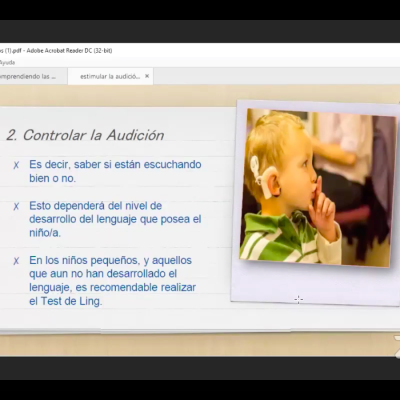The height and width of the screenshot is (400, 400).
Task: Click the heading '2. Controlar la Audición'
Action: [x=85, y=135]
